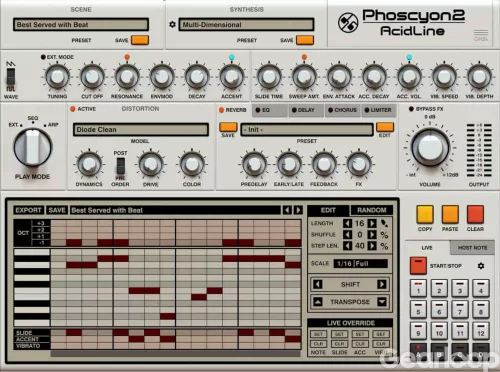Select pattern pad 1
Screen dimensions: 500x372
point(418,288)
